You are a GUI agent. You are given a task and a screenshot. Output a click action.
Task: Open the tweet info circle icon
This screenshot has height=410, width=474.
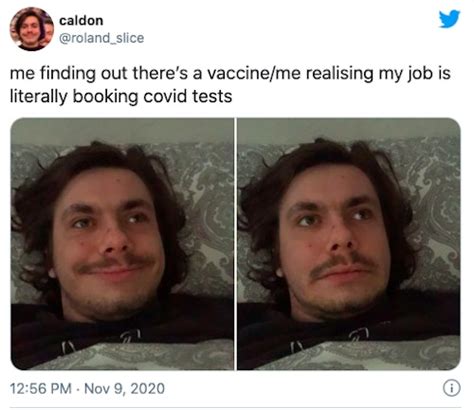click(452, 388)
